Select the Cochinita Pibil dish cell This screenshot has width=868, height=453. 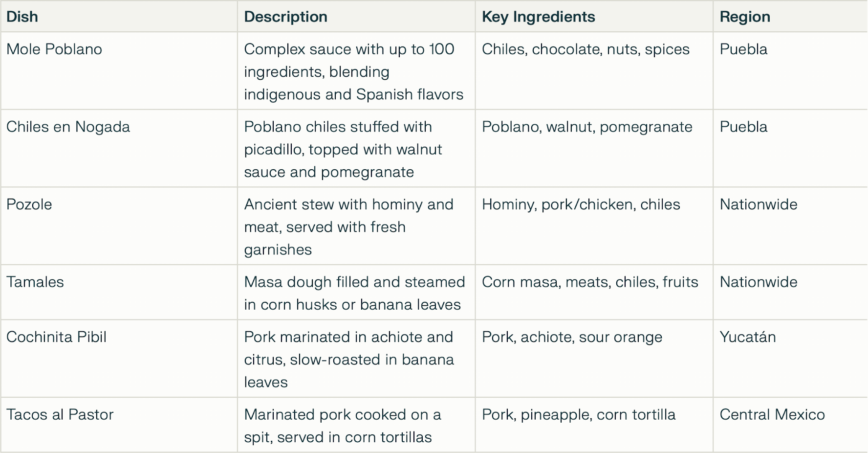point(119,359)
